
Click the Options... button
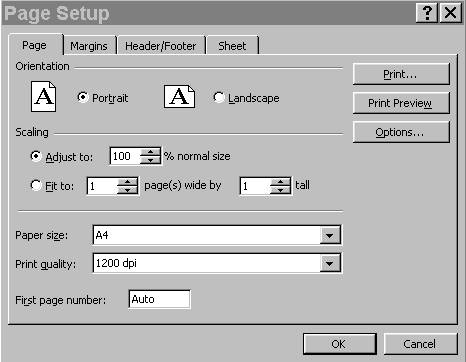401,132
